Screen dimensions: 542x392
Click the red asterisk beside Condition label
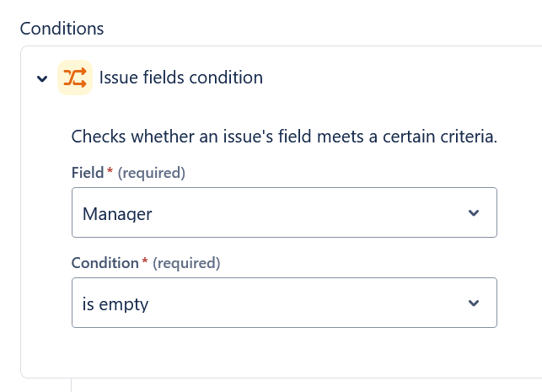[x=145, y=260]
